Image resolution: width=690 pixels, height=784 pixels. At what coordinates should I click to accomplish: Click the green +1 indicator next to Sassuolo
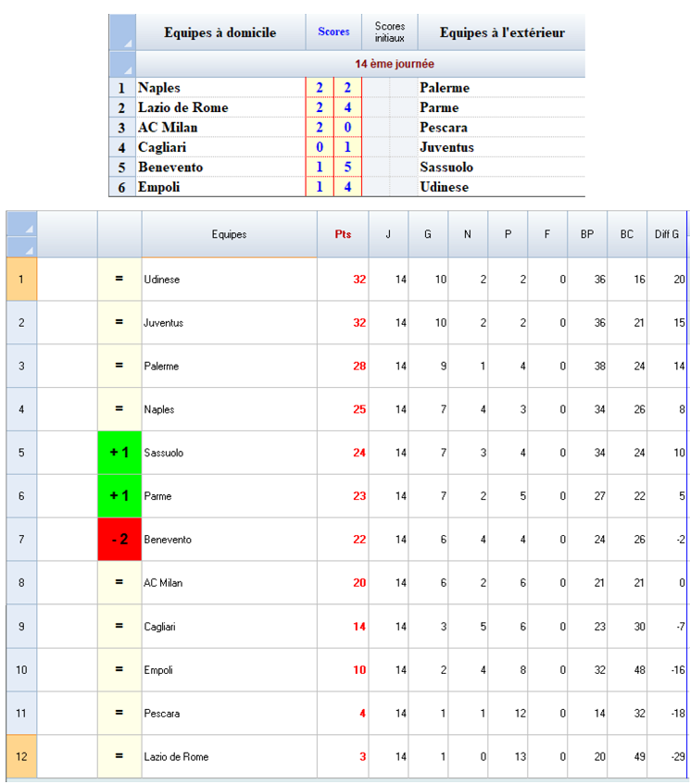click(119, 453)
